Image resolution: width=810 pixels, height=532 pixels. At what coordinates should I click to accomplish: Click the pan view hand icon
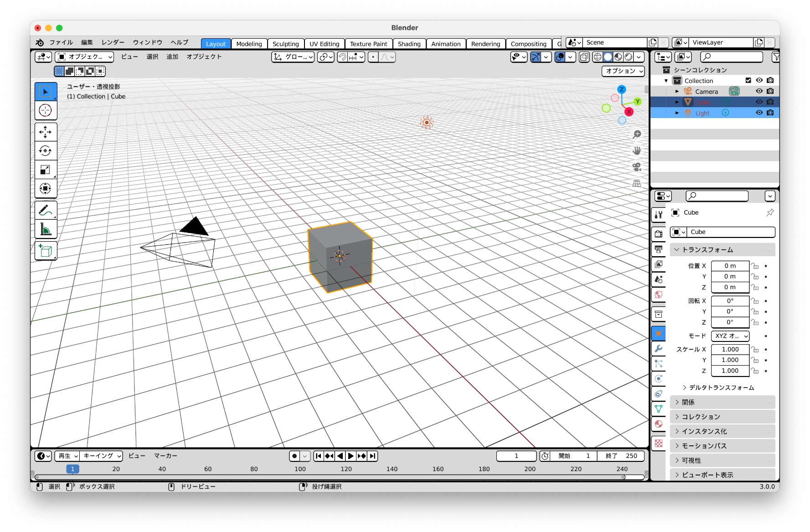[637, 150]
